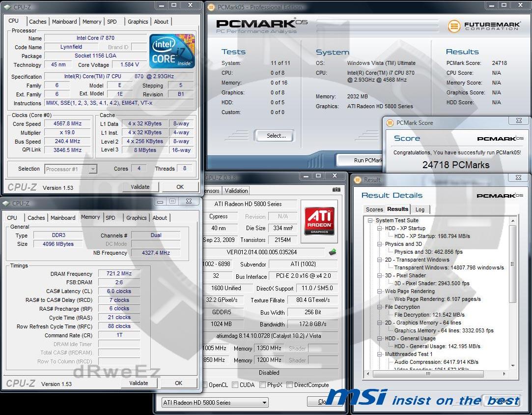The height and width of the screenshot is (415, 532).
Task: Collapse the HDD - XP Startup node
Action: point(380,228)
